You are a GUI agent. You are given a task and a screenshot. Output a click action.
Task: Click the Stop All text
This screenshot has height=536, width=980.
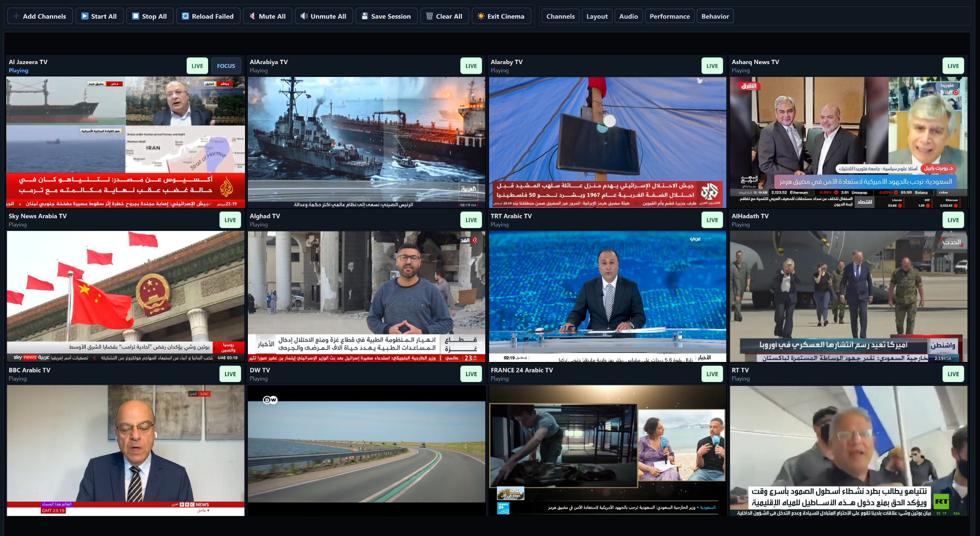[x=154, y=16]
